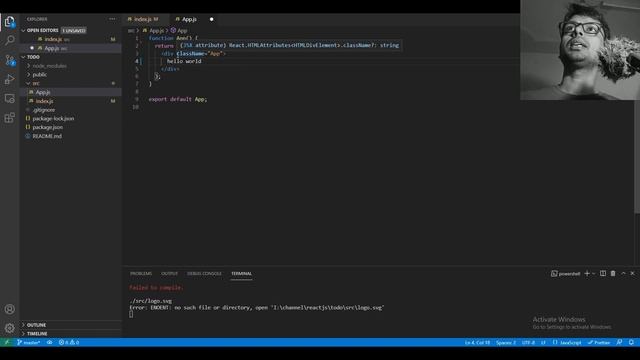Switch to the Output panel tab
Image resolution: width=640 pixels, height=360 pixels.
(169, 273)
